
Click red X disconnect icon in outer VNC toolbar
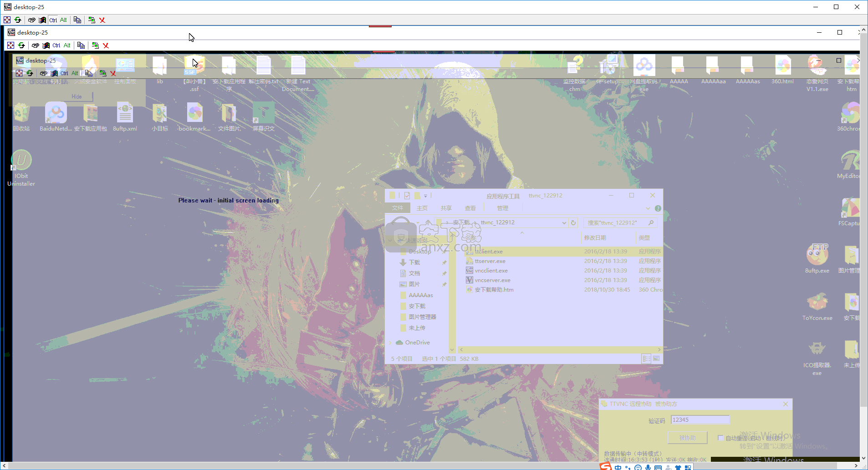[102, 20]
